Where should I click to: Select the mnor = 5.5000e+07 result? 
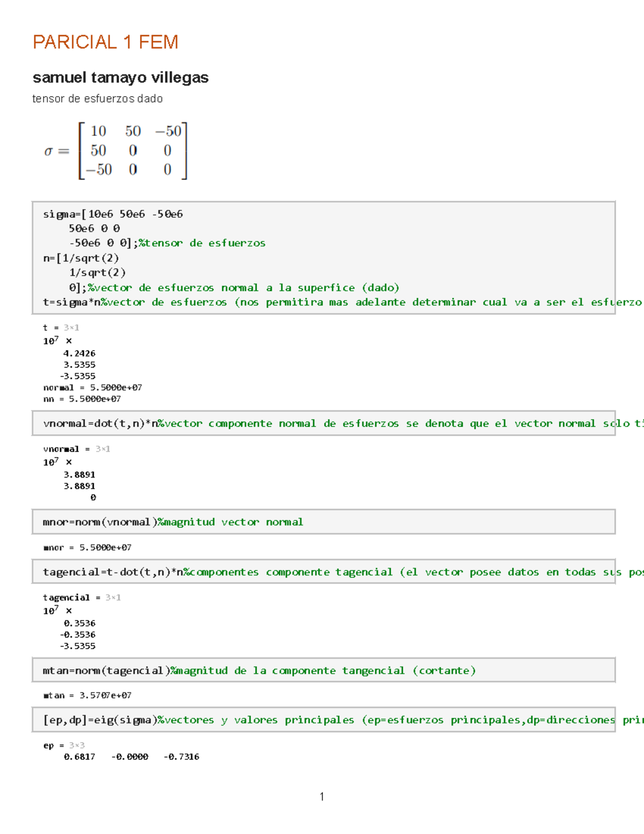[87, 548]
